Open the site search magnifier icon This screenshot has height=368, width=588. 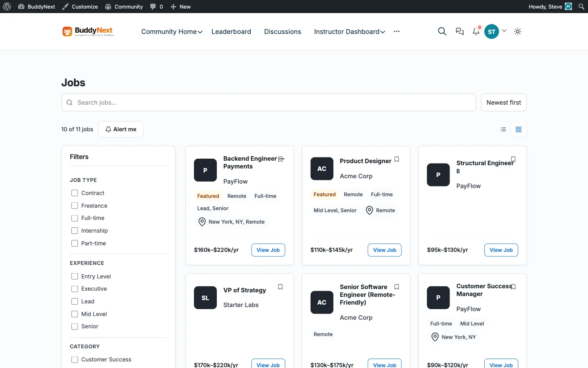(x=442, y=31)
